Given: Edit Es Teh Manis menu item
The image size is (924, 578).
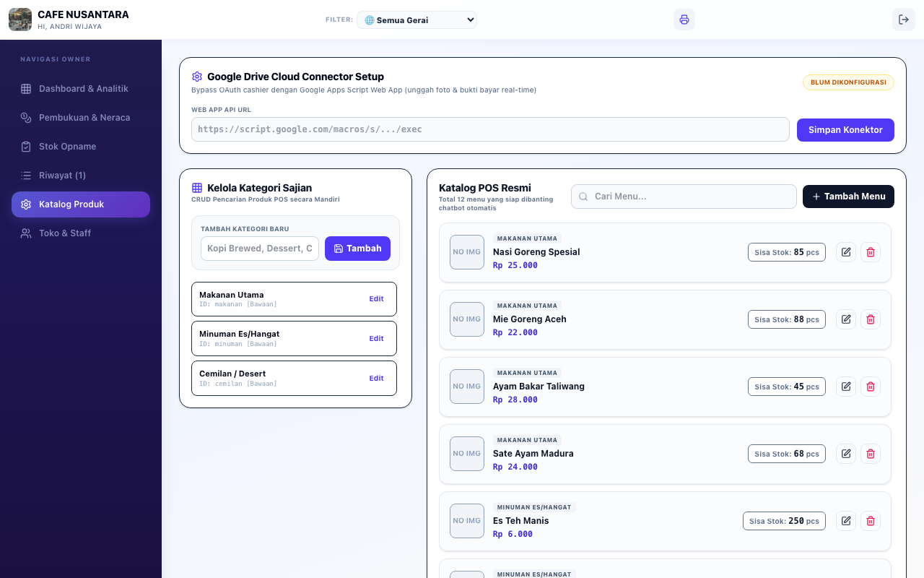Looking at the screenshot, I should pos(846,521).
